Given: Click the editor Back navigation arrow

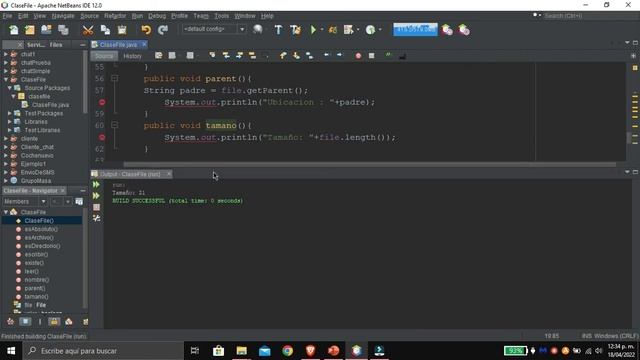Looking at the screenshot, I should [x=326, y=55].
